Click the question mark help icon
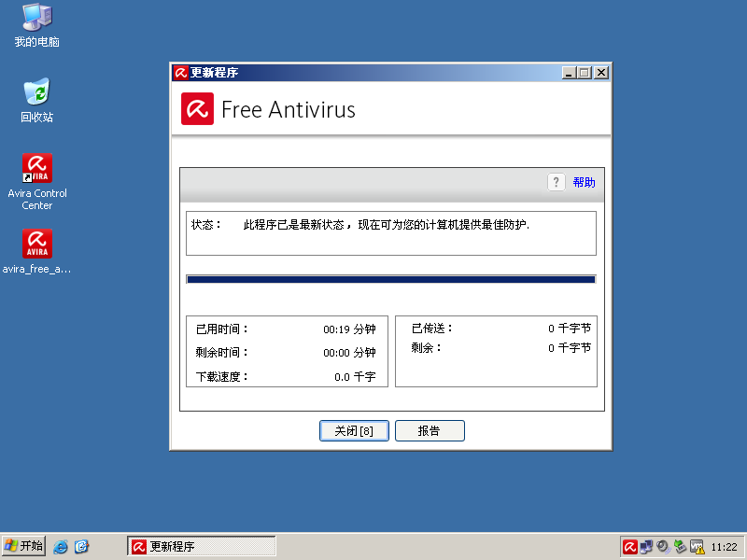 coord(556,182)
